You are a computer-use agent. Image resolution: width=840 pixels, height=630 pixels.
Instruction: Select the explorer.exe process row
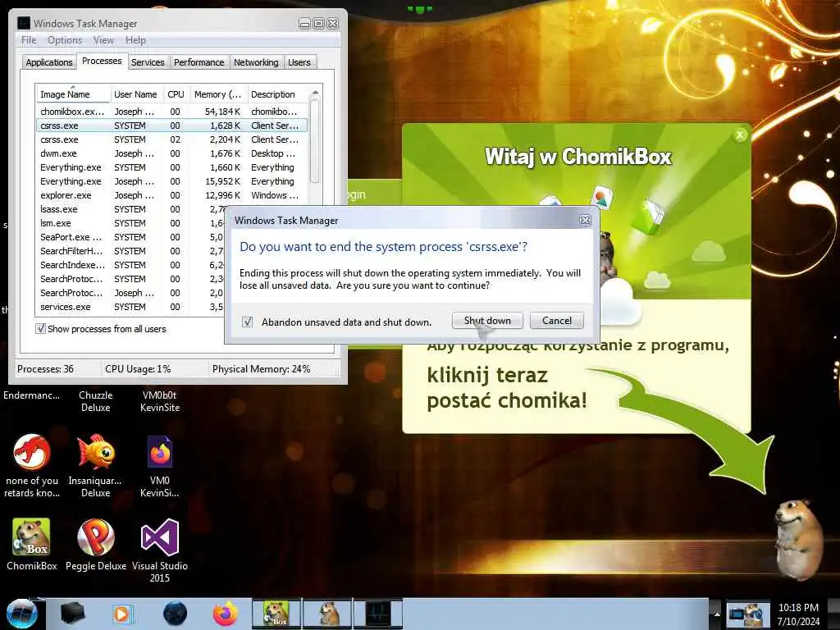pyautogui.click(x=171, y=195)
